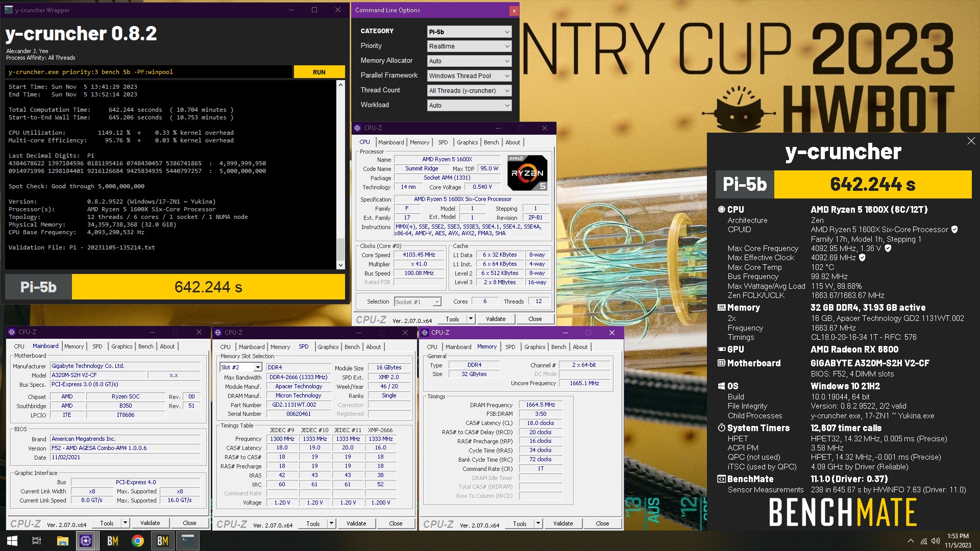Click the yellow RUN button
980x551 pixels.
[319, 72]
